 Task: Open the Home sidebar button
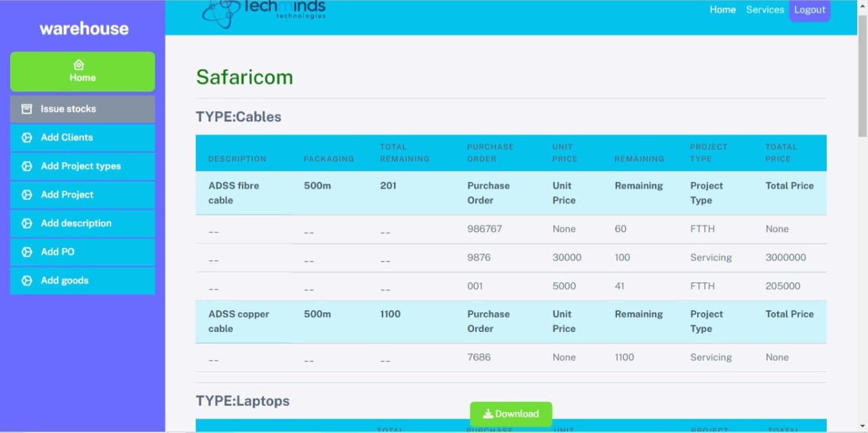83,71
